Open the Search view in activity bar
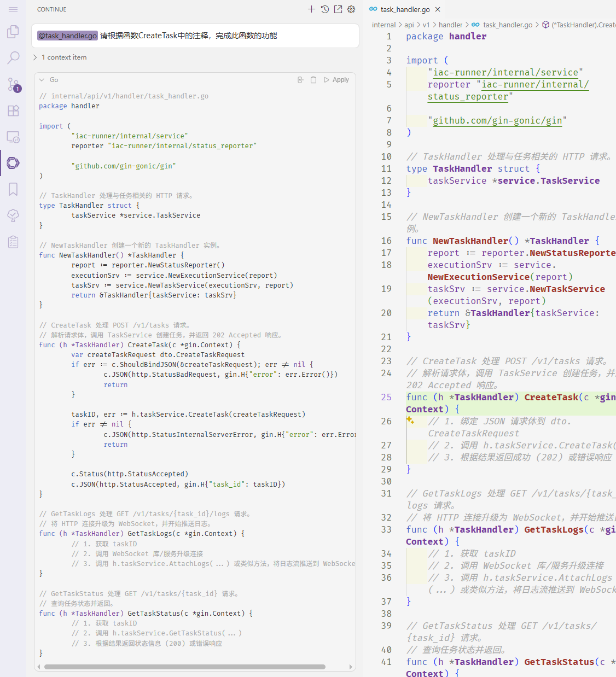This screenshot has width=616, height=677. click(13, 57)
